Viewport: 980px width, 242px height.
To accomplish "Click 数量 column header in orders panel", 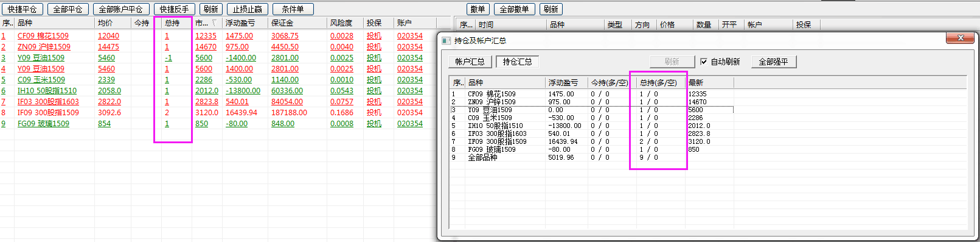I will tap(706, 24).
